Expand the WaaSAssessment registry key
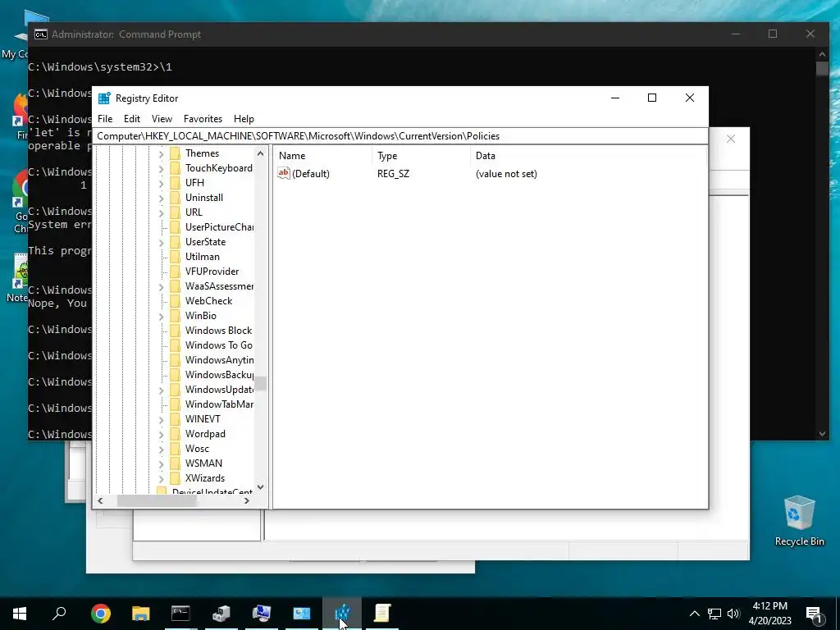 [162, 286]
